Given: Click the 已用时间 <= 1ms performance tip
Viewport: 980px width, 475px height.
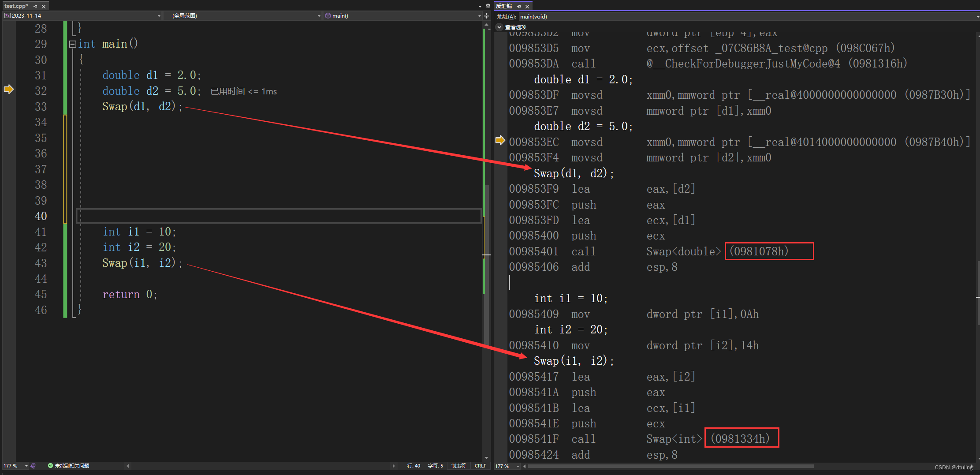Looking at the screenshot, I should coord(244,91).
